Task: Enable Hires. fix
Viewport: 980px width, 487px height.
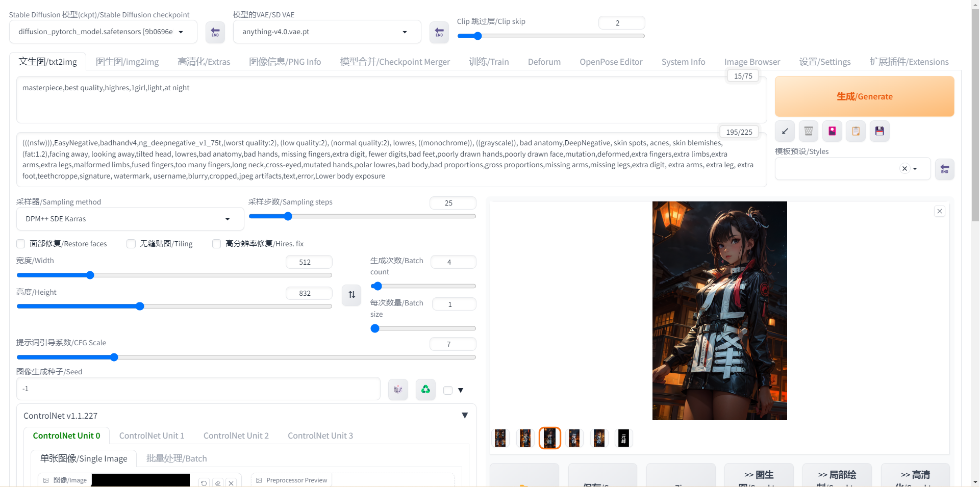Action: click(216, 244)
